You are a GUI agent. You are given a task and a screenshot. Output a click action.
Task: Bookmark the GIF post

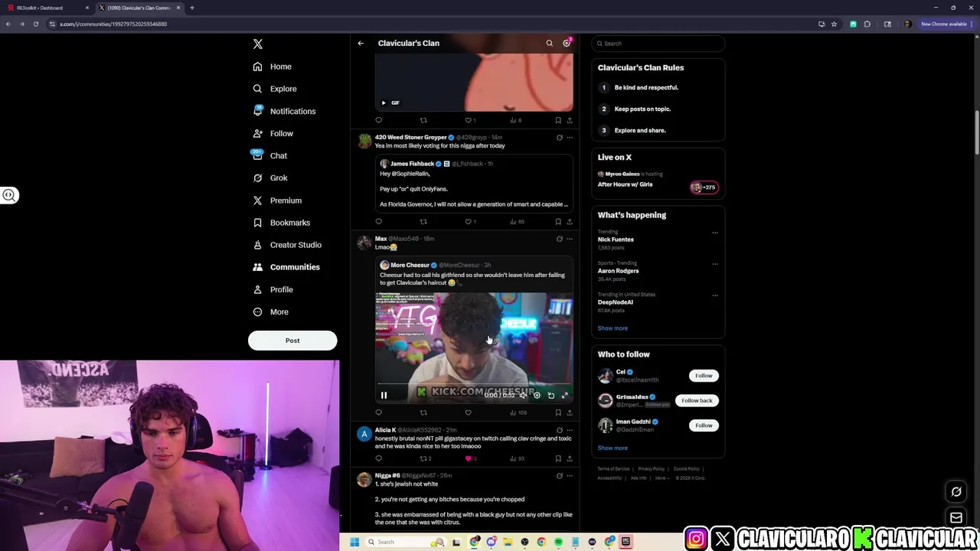(x=558, y=120)
